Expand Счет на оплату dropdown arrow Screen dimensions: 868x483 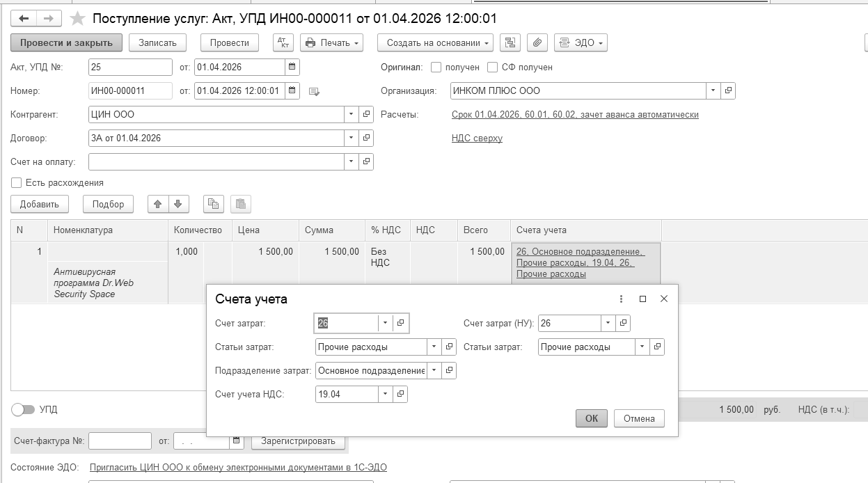(352, 161)
